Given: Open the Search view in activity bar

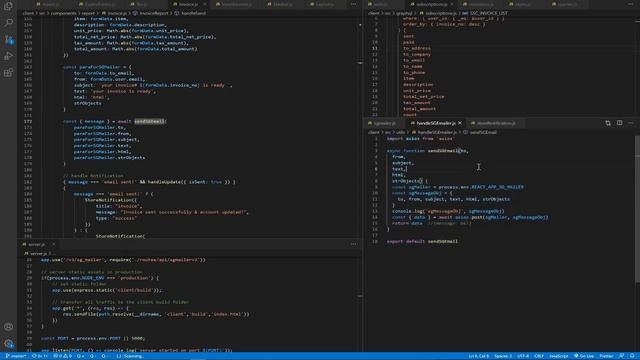Looking at the screenshot, I should (x=8, y=22).
